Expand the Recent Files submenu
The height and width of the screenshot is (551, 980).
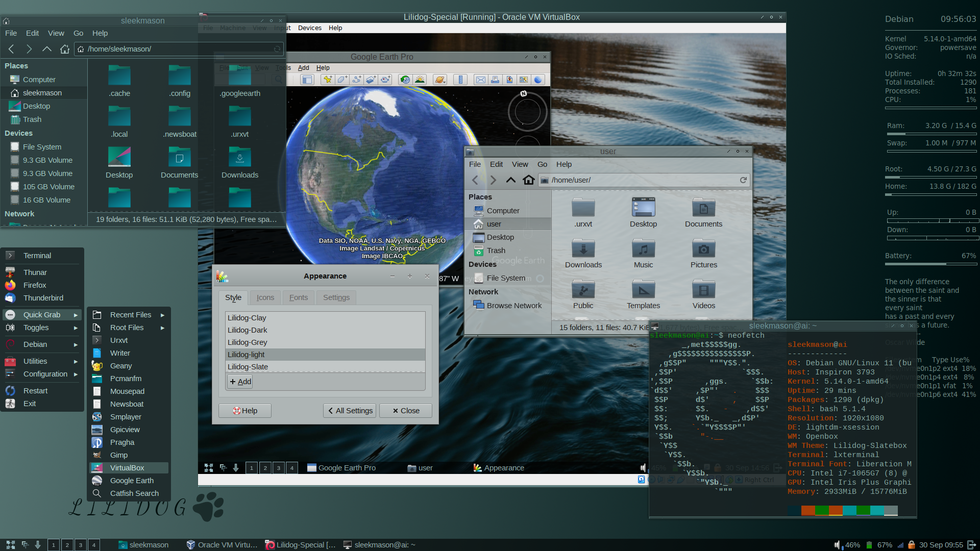point(129,315)
